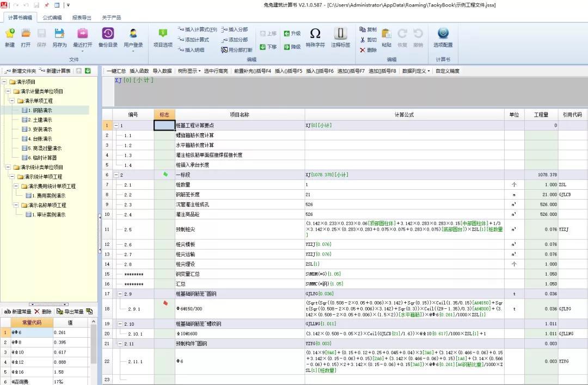Click the 新建 (New) file icon
588x385 pixels.
click(x=10, y=35)
